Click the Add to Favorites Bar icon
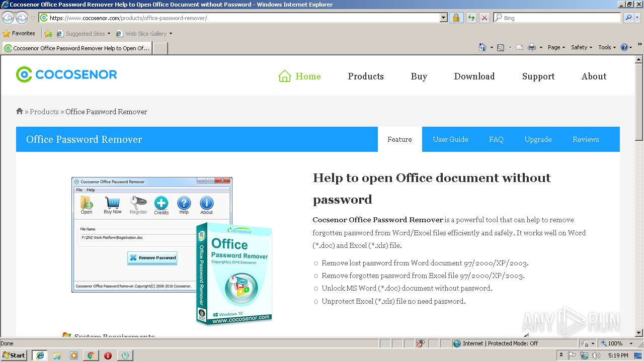Screen dimensions: 644x362 click(48, 34)
